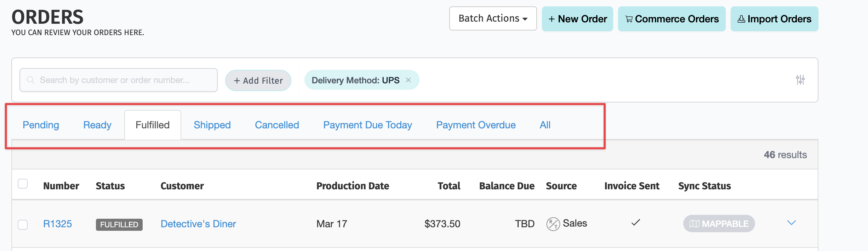Open the Payment Overdue tab

pyautogui.click(x=475, y=125)
